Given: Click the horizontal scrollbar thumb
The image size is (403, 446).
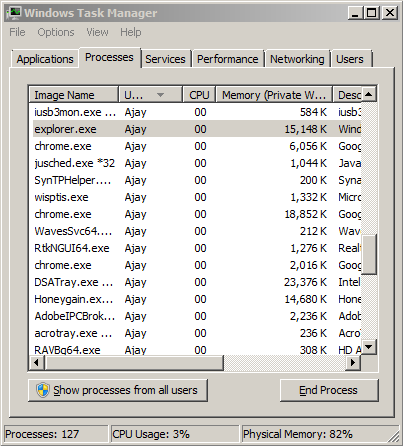Looking at the screenshot, I should coord(134,362).
